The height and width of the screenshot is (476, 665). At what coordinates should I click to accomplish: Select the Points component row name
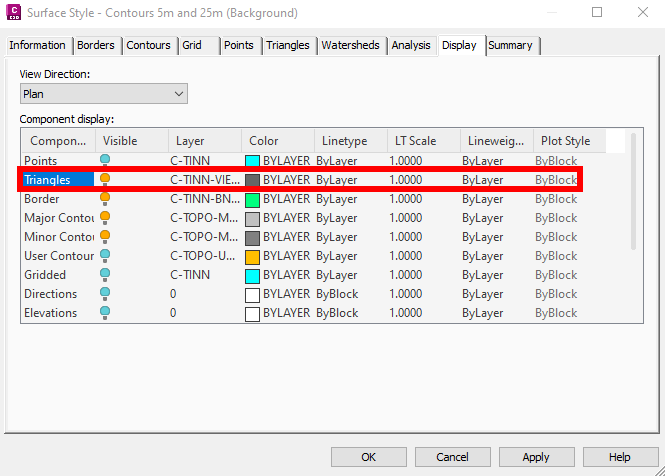pos(41,161)
